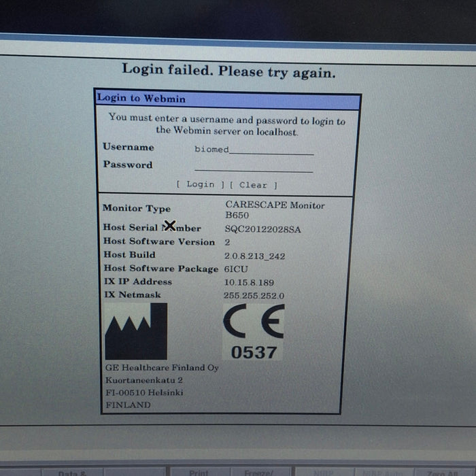This screenshot has height=476, width=476.
Task: Click the CE 0537 certification mark
Action: [x=254, y=333]
